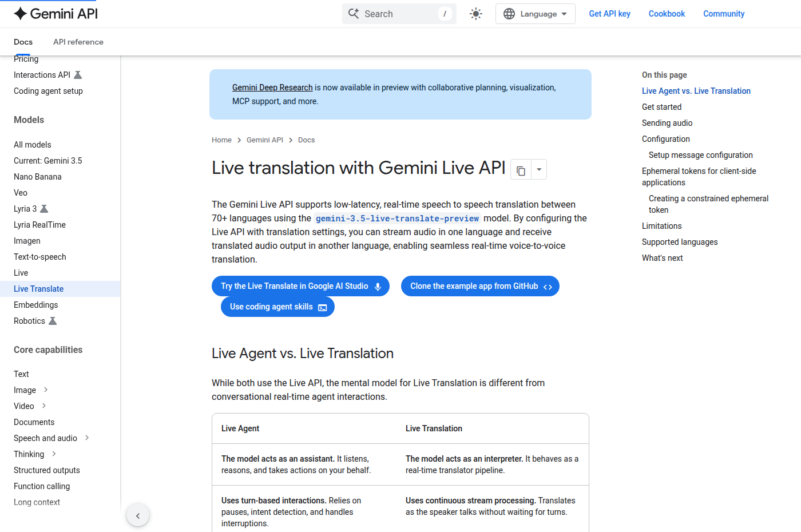
Task: Click the flask icon next to Robotics
Action: pyautogui.click(x=53, y=321)
